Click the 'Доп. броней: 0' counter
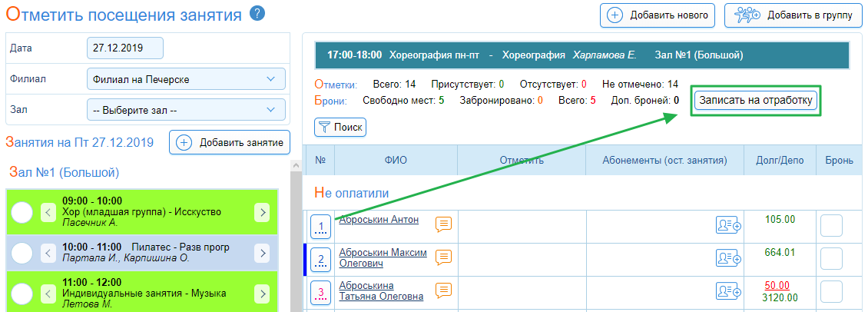The height and width of the screenshot is (312, 868). (645, 101)
